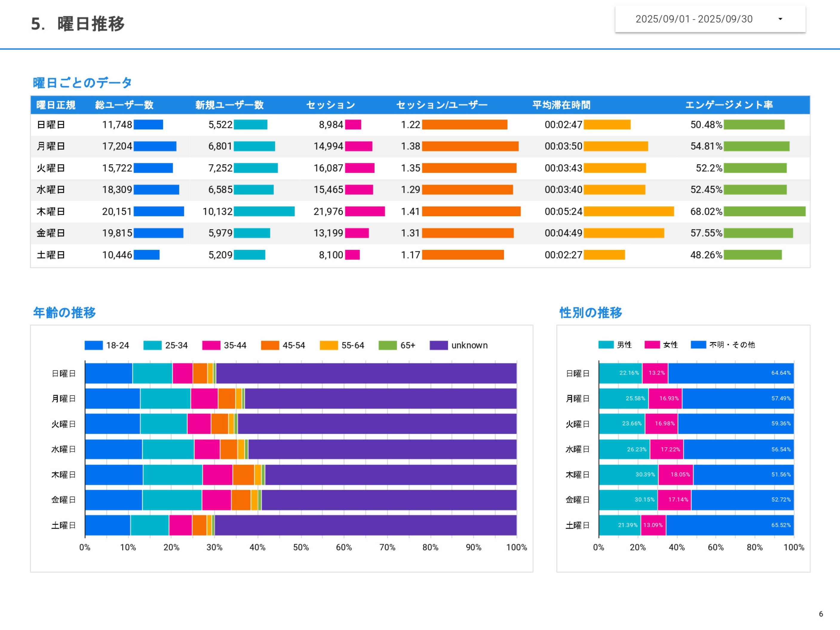Select the エンゲージメント率 column header

tap(730, 106)
